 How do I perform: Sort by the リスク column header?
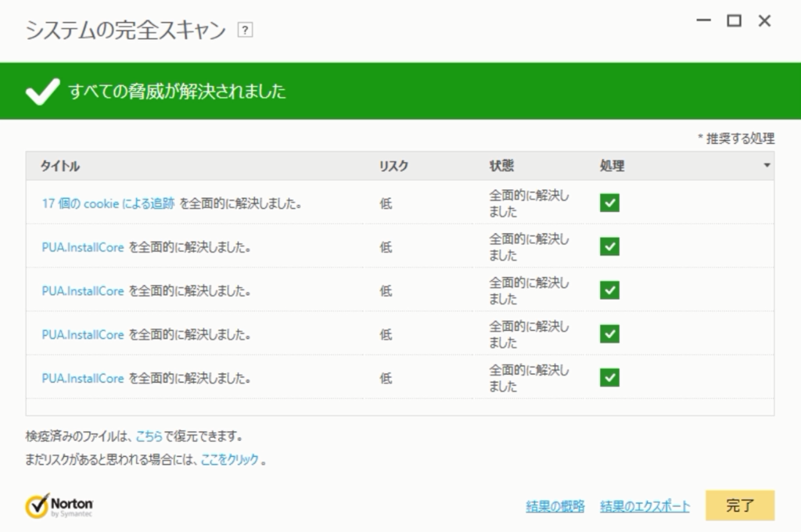[x=393, y=166]
